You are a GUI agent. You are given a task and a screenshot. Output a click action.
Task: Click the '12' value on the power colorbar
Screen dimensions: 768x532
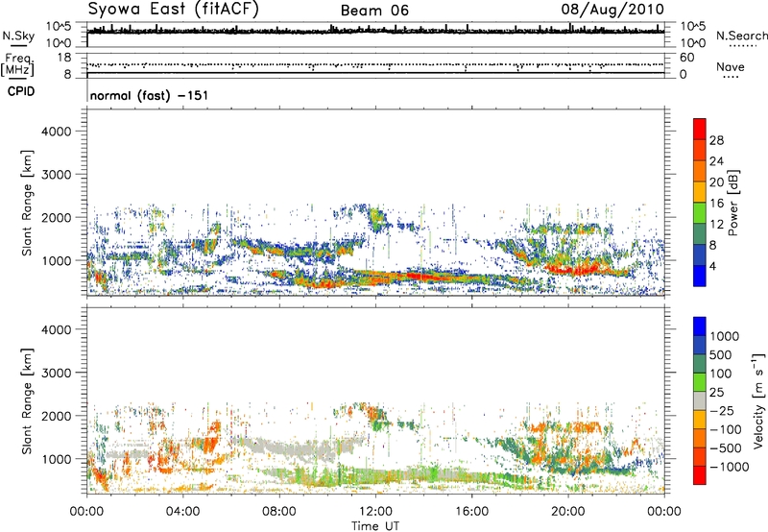(x=716, y=225)
